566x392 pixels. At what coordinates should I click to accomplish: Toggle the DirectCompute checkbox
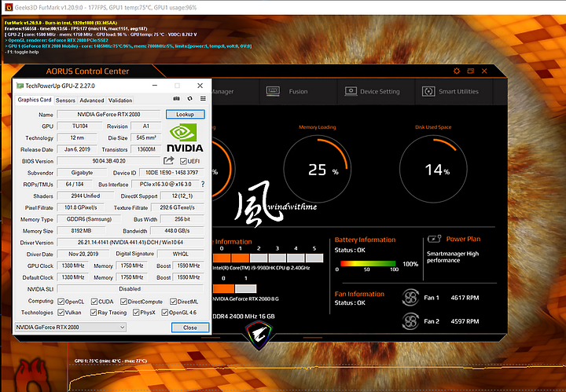(123, 302)
